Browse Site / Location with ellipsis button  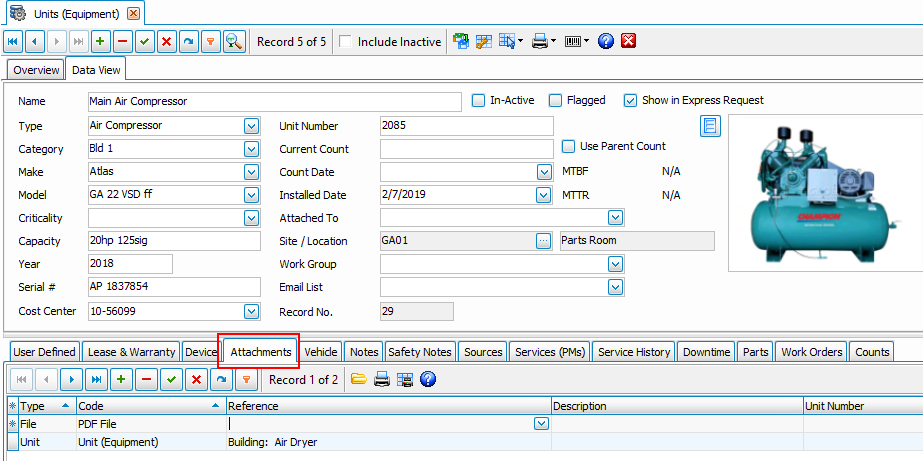tap(543, 241)
